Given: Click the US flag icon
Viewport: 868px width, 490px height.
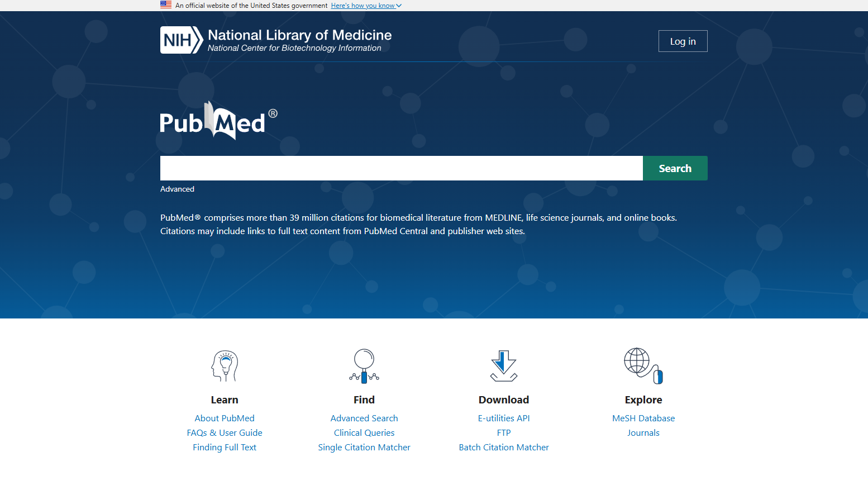Looking at the screenshot, I should pos(166,4).
